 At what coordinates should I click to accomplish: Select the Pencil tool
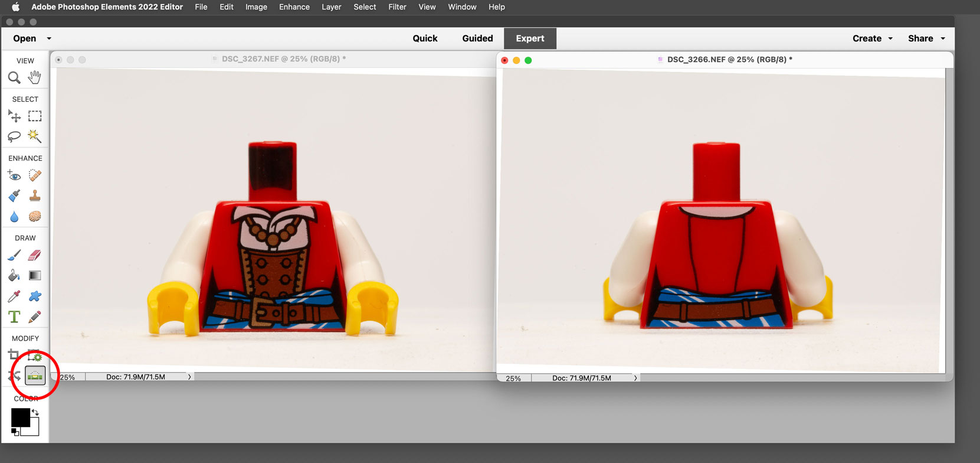click(x=35, y=317)
